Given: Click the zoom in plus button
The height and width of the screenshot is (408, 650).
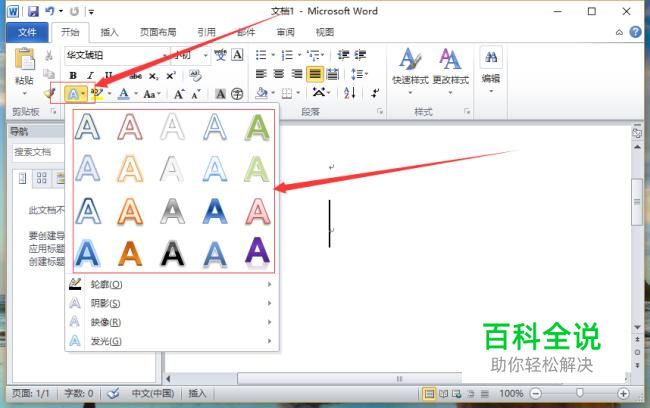Looking at the screenshot, I should click(x=623, y=393).
